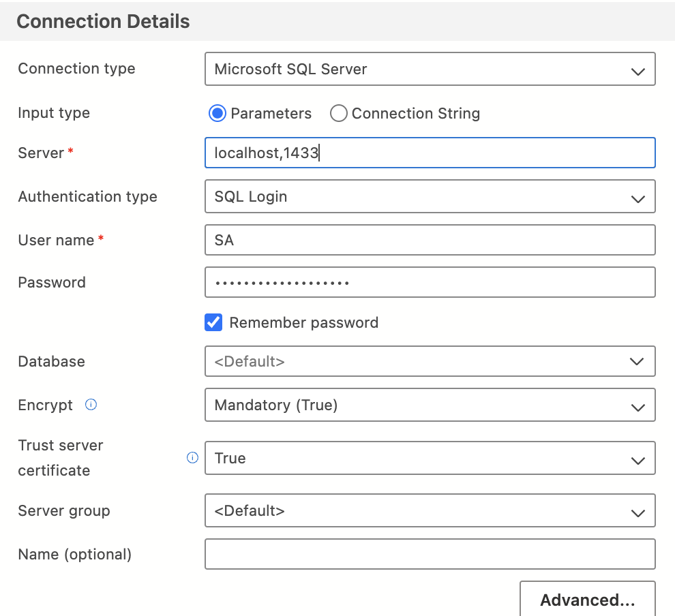The width and height of the screenshot is (675, 616).
Task: Open the Advanced... settings button
Action: 588,599
